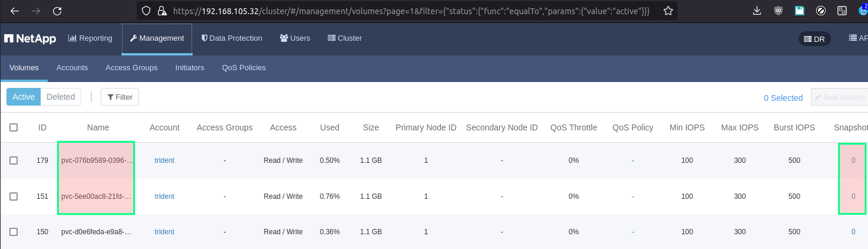The image size is (868, 249).
Task: Check the box for volume ID 179
Action: point(14,160)
